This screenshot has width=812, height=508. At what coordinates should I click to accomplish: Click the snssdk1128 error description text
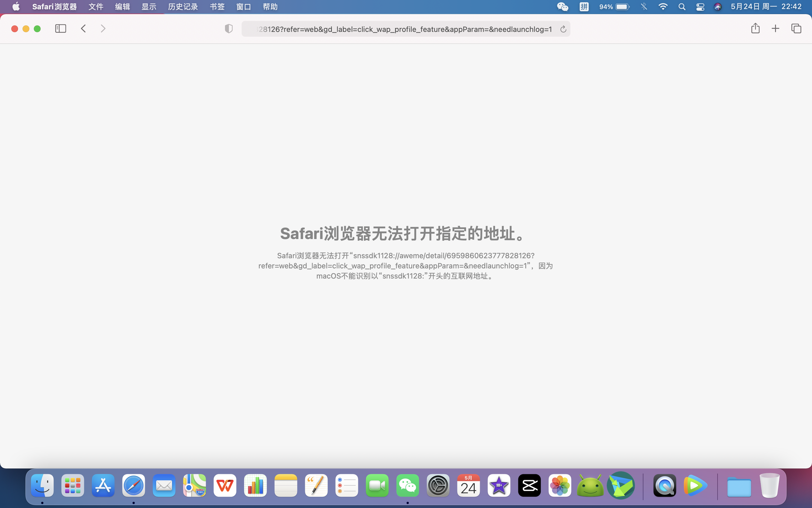pyautogui.click(x=406, y=266)
